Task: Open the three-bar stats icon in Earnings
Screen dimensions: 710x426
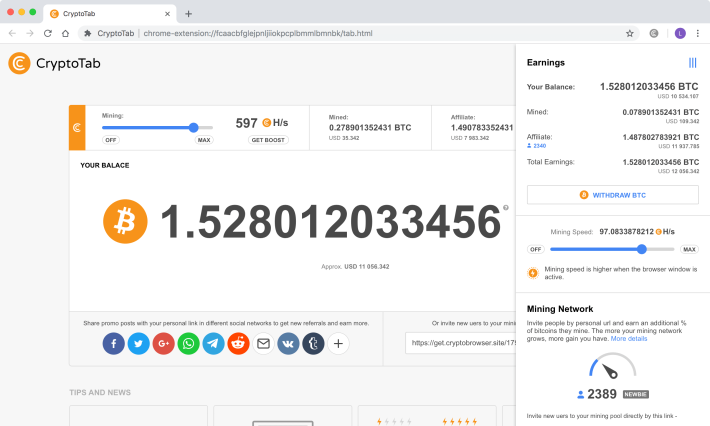Action: (x=692, y=62)
